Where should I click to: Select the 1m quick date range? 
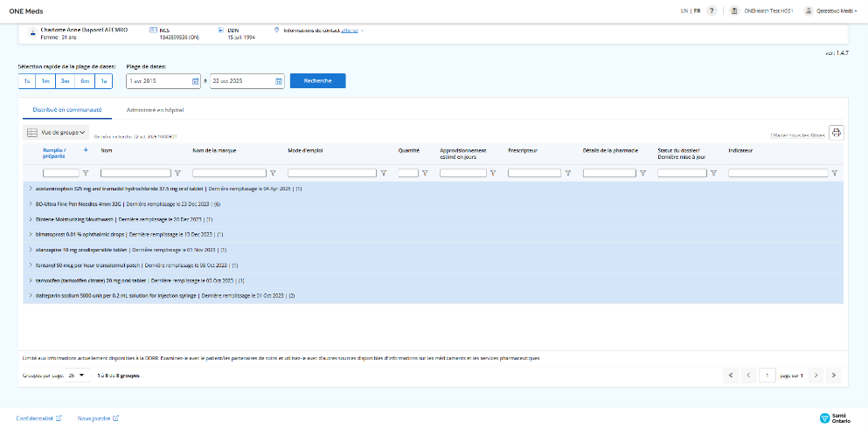coord(45,81)
